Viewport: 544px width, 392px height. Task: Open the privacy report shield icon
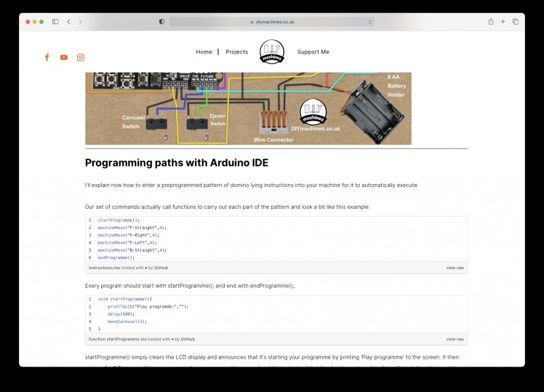[161, 22]
